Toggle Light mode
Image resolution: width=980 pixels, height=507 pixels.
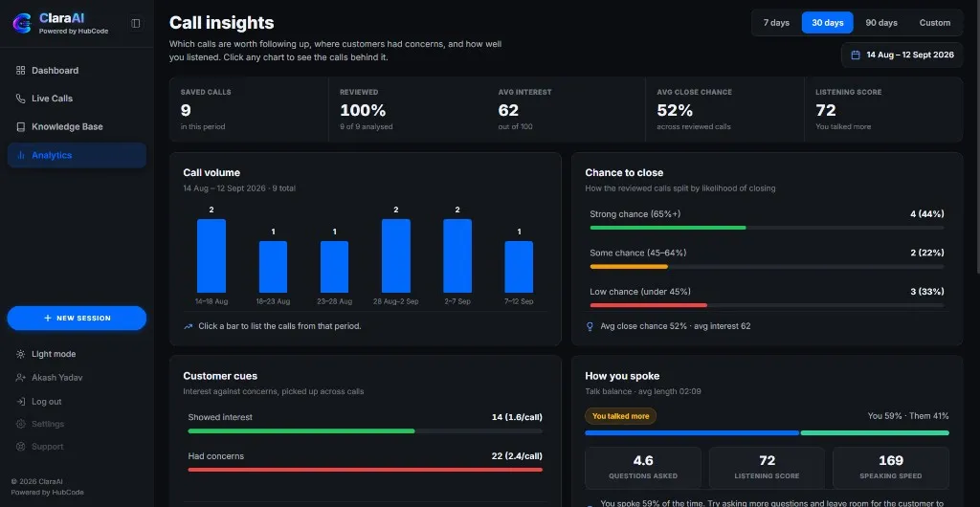(77, 354)
